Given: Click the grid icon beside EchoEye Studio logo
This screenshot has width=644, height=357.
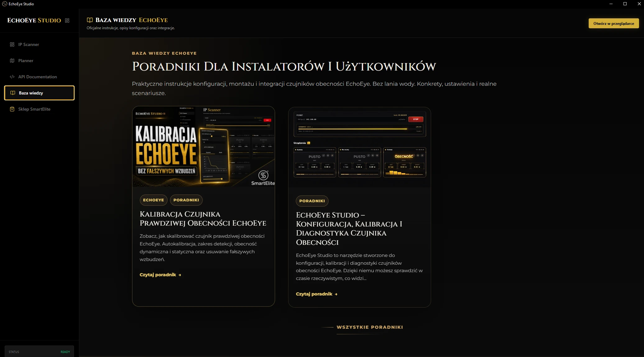Looking at the screenshot, I should pyautogui.click(x=67, y=21).
